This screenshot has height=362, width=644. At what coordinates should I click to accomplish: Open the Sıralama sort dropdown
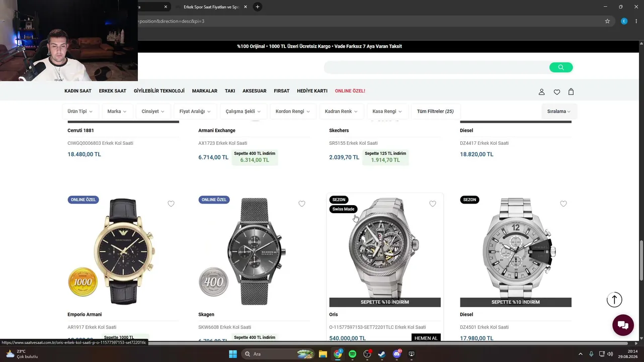[559, 111]
